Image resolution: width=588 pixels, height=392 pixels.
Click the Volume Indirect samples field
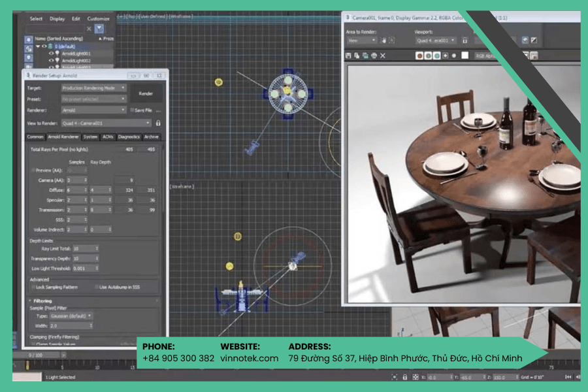pyautogui.click(x=77, y=229)
